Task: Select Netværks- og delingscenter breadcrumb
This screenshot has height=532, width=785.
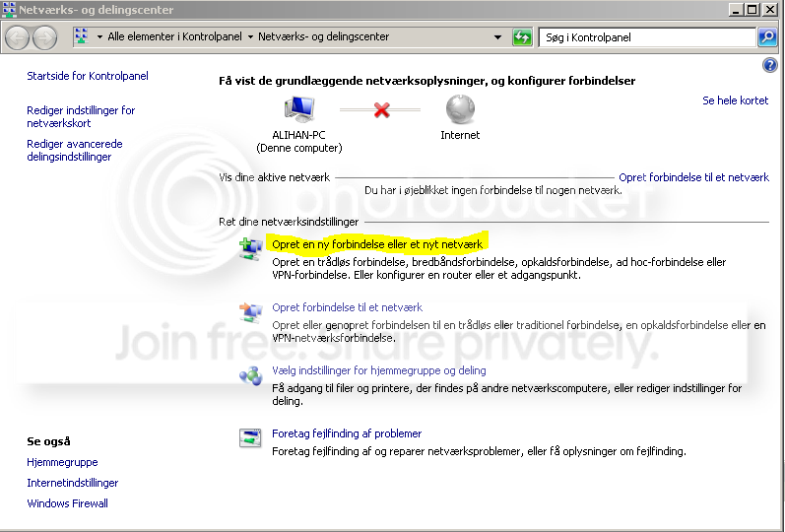Action: click(x=323, y=36)
